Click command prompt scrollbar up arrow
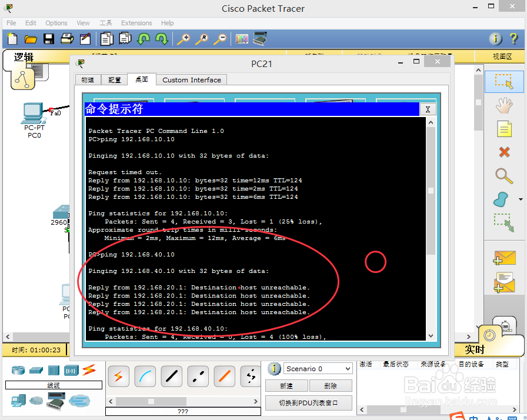The image size is (527, 420). pyautogui.click(x=431, y=122)
